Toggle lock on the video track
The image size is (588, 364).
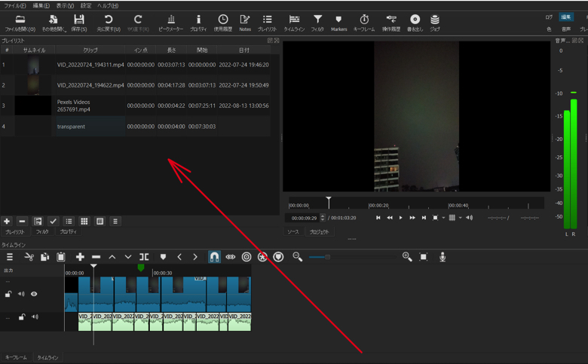click(8, 294)
